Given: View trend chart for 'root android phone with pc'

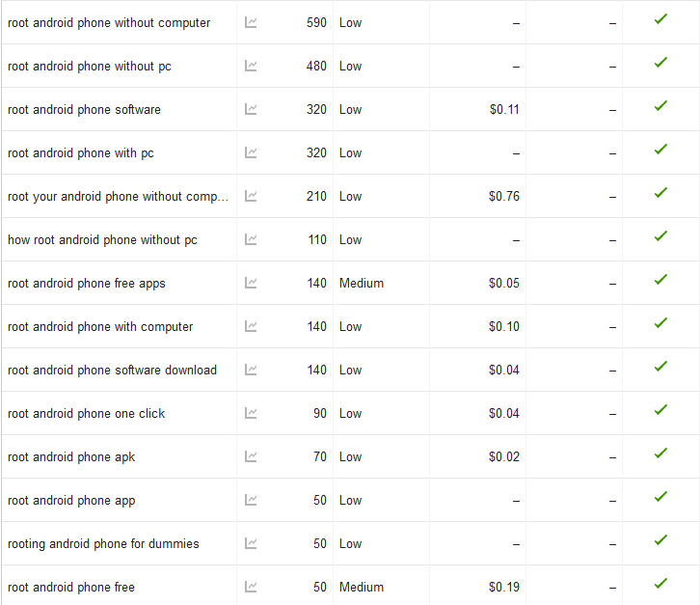Looking at the screenshot, I should pyautogui.click(x=251, y=152).
